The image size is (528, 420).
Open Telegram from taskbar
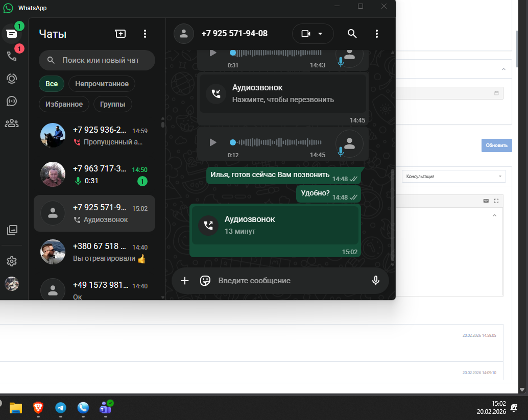[x=61, y=408]
